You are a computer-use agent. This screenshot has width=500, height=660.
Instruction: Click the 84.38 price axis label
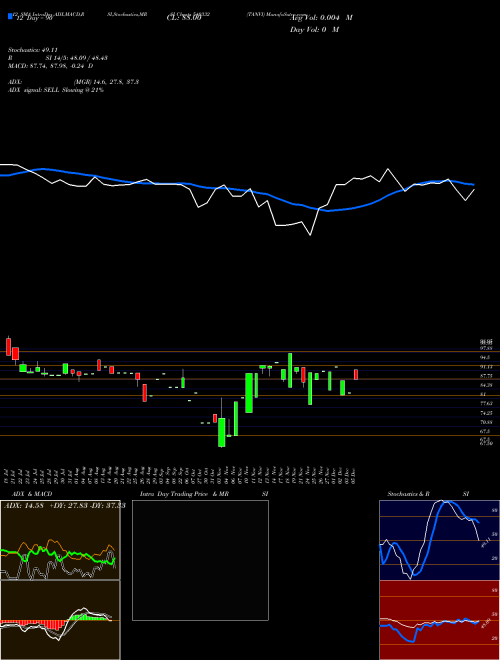pos(486,385)
